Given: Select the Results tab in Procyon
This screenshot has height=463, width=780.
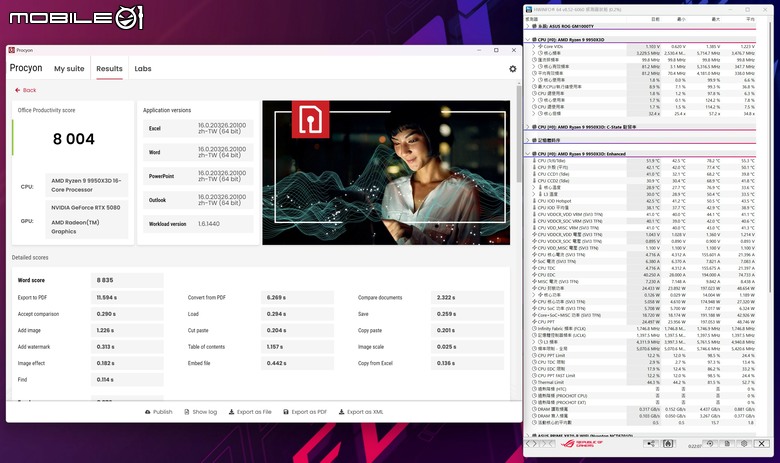Looking at the screenshot, I should [x=109, y=69].
